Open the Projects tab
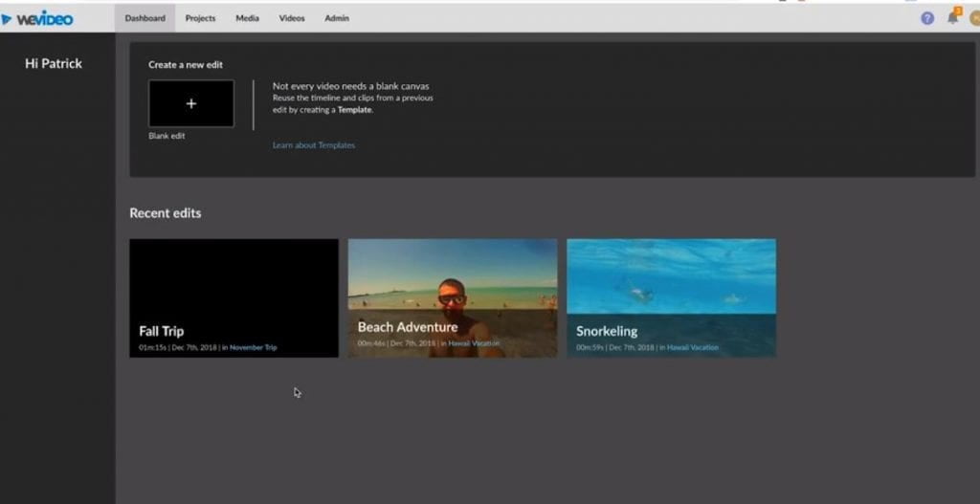 pyautogui.click(x=200, y=18)
